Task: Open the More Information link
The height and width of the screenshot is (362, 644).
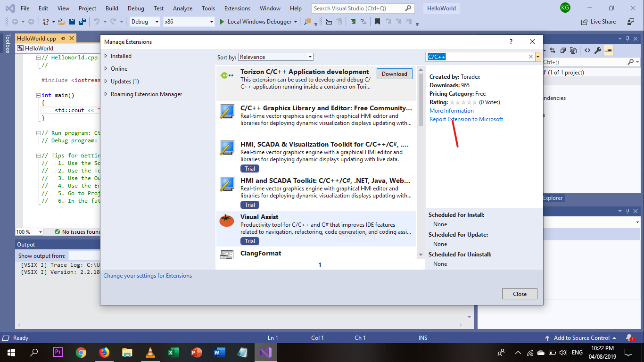Action: [452, 111]
